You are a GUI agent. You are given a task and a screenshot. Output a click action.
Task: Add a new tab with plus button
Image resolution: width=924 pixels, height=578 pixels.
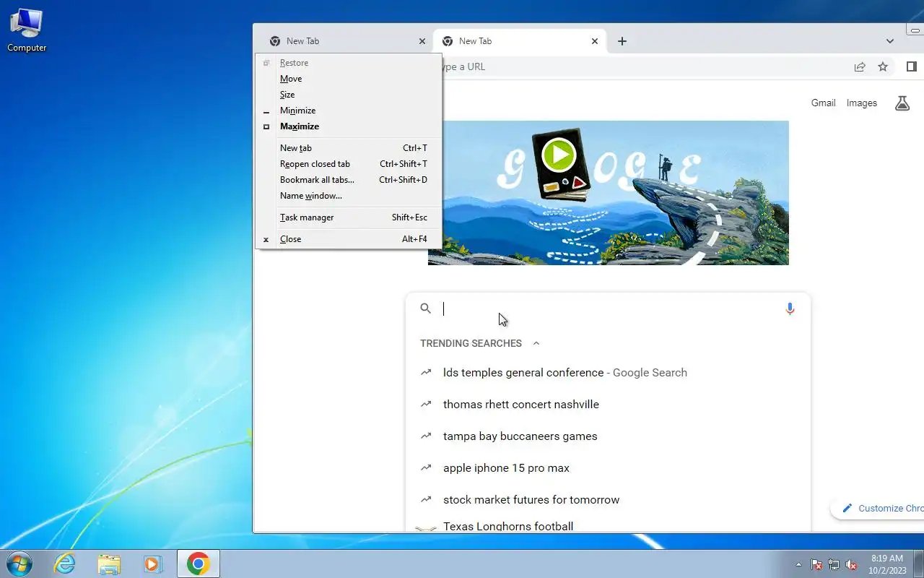[x=622, y=41]
